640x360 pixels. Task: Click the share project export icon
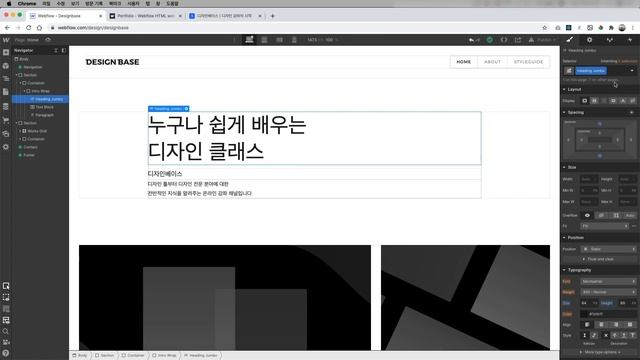coord(518,40)
